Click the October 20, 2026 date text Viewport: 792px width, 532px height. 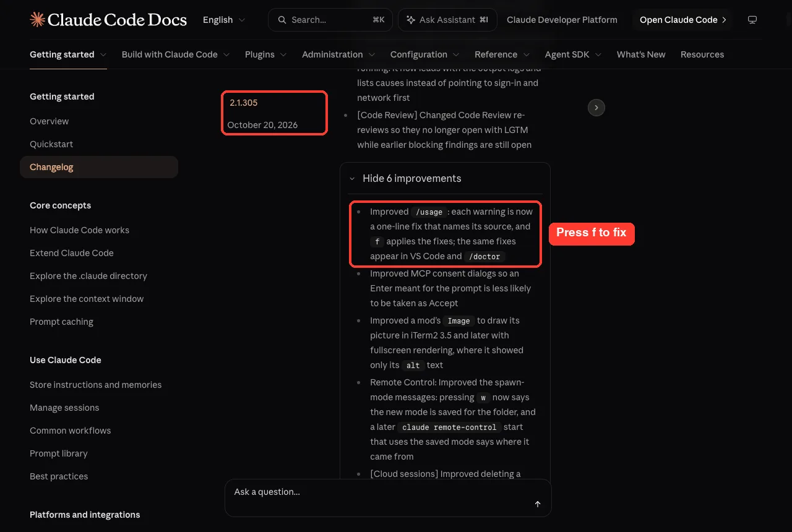pos(262,125)
